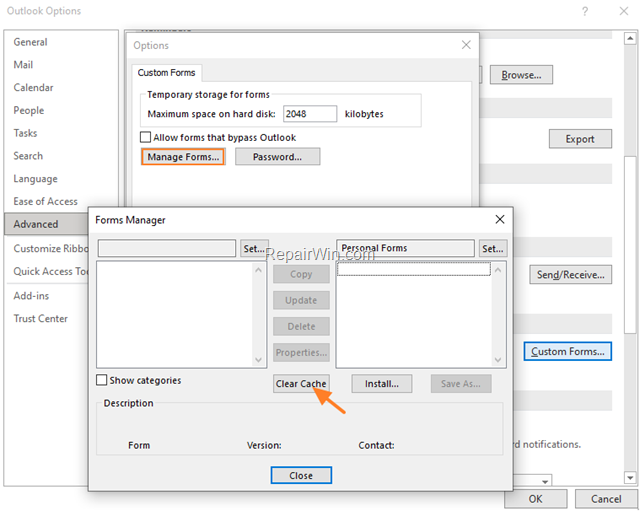The image size is (640, 511).
Task: Select Language in Outlook Options sidebar
Action: [x=36, y=179]
